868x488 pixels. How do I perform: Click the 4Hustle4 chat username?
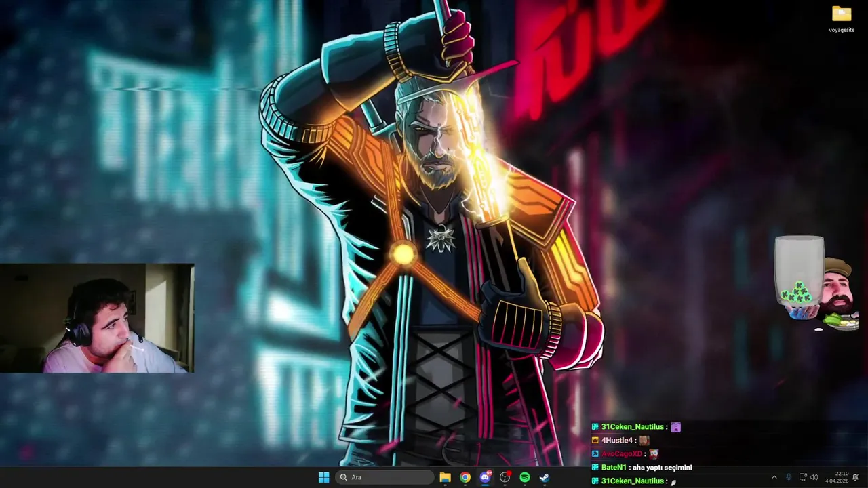[617, 441]
